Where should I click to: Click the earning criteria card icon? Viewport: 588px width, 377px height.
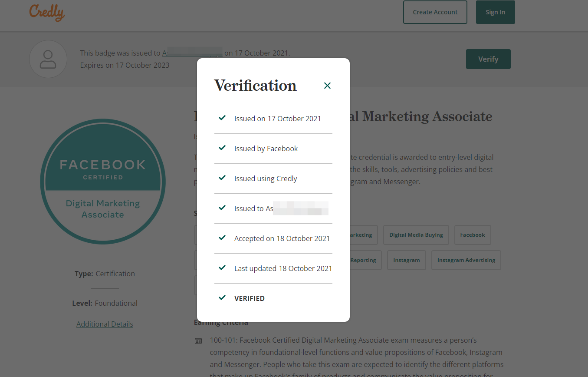[x=198, y=341]
